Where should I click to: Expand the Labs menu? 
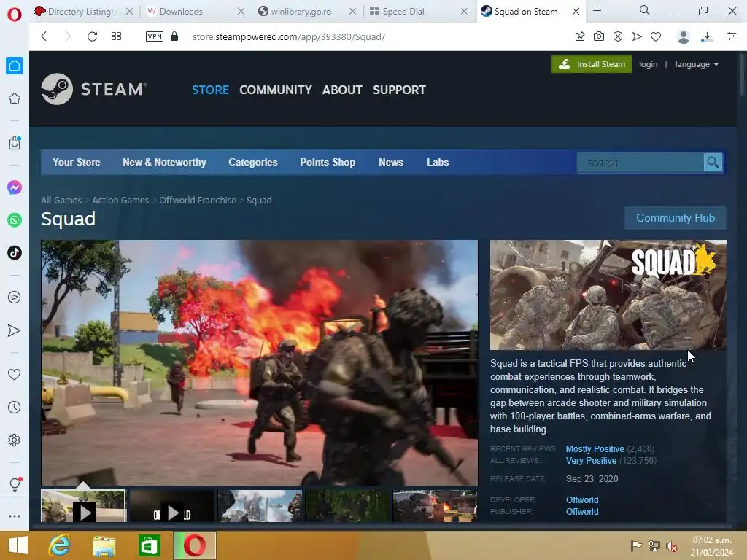click(x=438, y=163)
